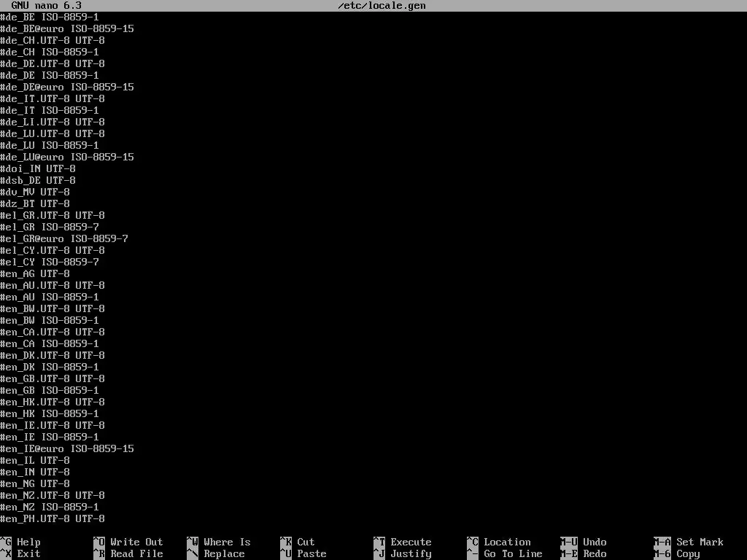Viewport: 747px width, 560px height.
Task: Place cursor on line #en_DK.UTF-8 UTF-8
Action: [53, 355]
